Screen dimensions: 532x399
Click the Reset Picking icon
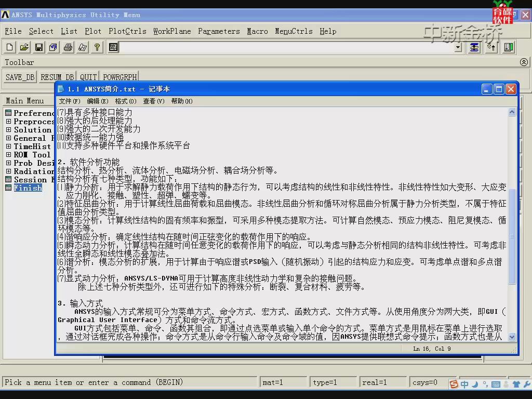(x=491, y=47)
